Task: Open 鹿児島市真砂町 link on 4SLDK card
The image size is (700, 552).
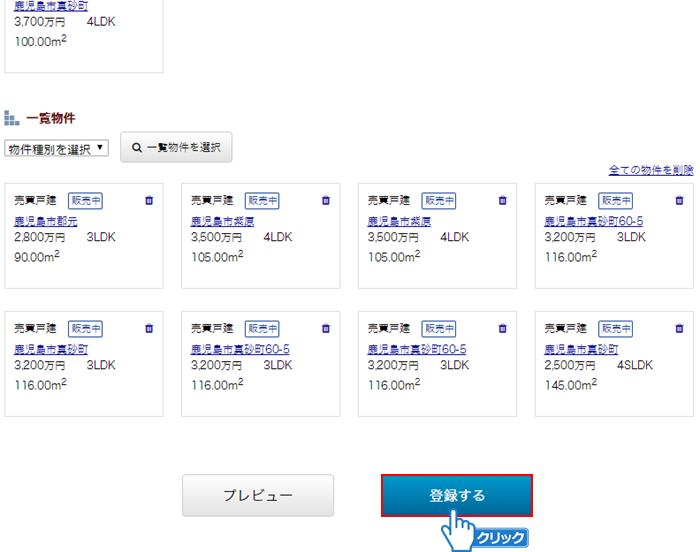Action: point(581,349)
